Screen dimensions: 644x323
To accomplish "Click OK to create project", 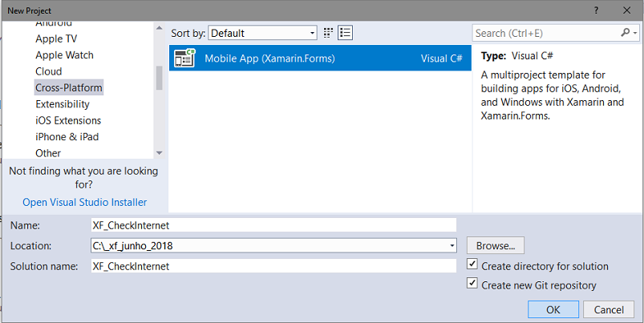I will coord(553,309).
